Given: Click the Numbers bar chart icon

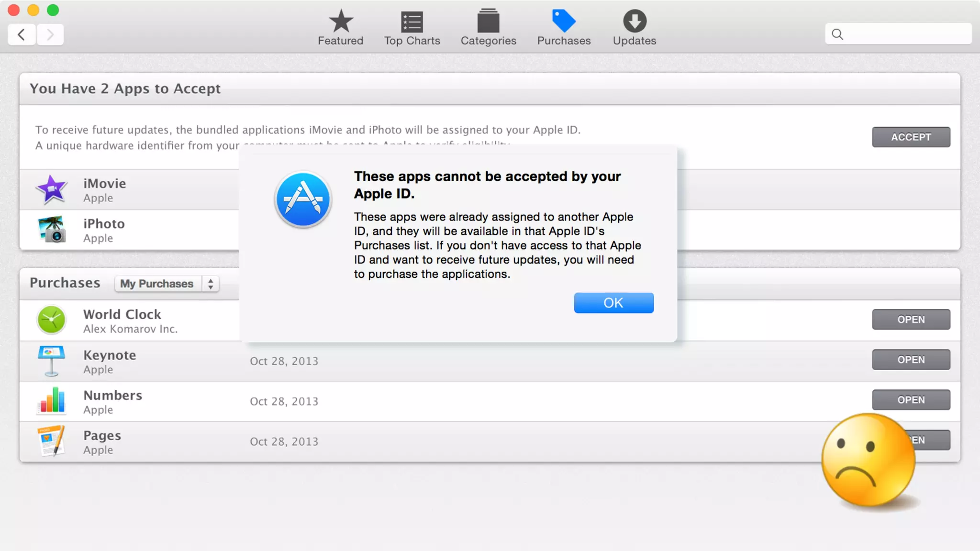Looking at the screenshot, I should (x=51, y=401).
